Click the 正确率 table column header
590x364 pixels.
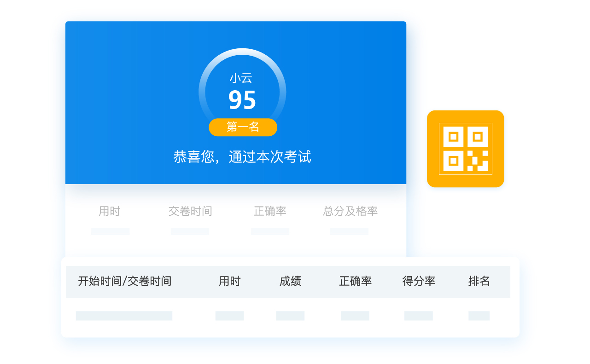tap(355, 281)
